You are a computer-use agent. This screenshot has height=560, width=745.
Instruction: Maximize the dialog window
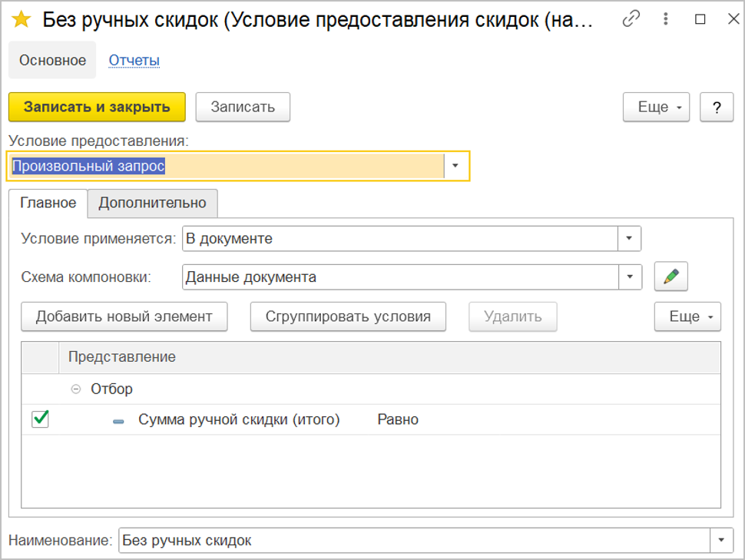coord(700,20)
